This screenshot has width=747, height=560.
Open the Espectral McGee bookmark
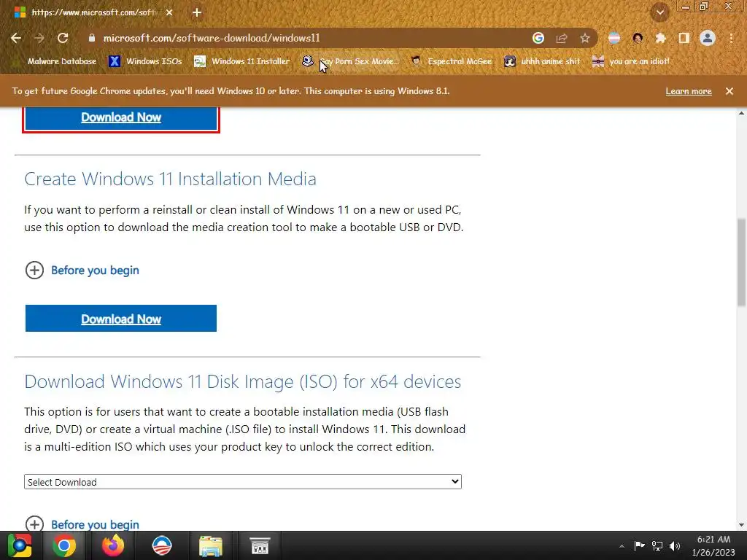pyautogui.click(x=451, y=61)
